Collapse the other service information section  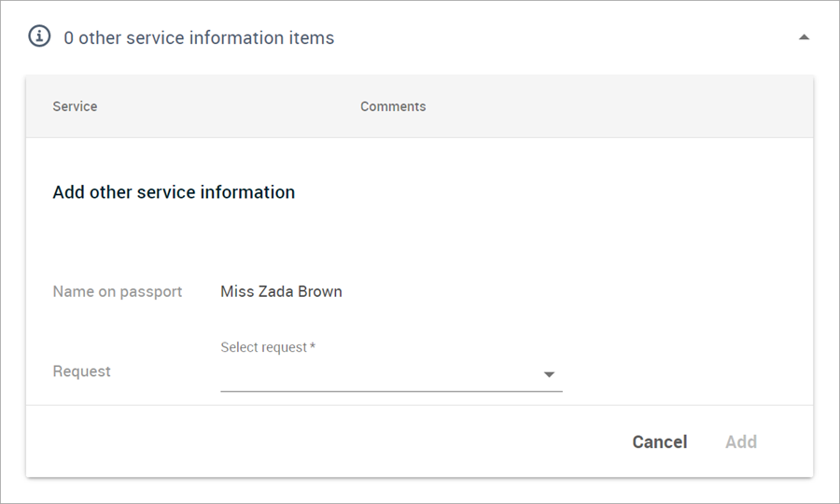tap(804, 37)
